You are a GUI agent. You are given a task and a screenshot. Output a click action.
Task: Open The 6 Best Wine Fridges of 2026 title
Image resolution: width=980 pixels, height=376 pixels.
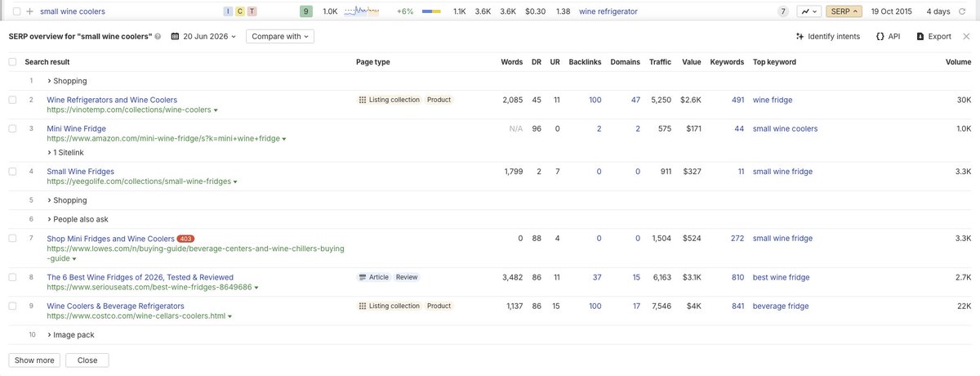coord(140,277)
